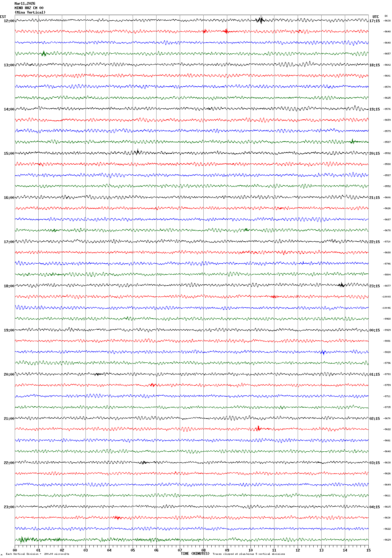Screen dimensions: 392x558
Task: Select the MINO HHZ CM 00 station label
Action: [29, 8]
